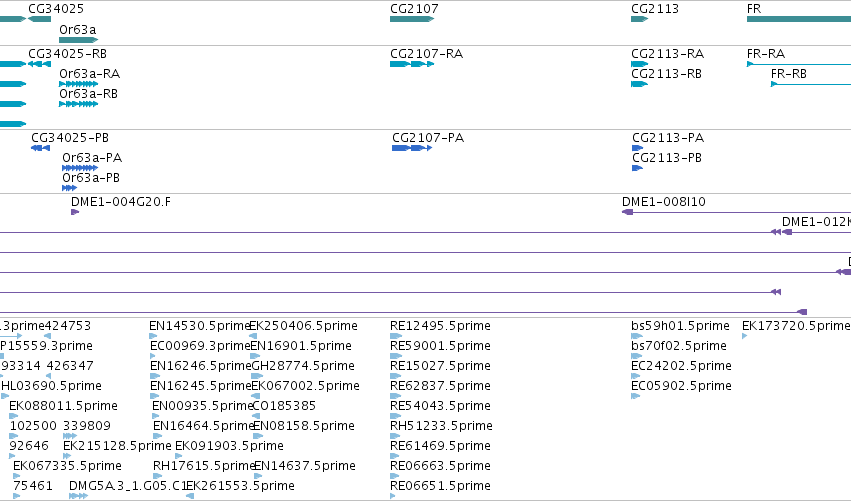Select transcript Or63a-RB
Screen dimensions: 851x501
coord(88,94)
